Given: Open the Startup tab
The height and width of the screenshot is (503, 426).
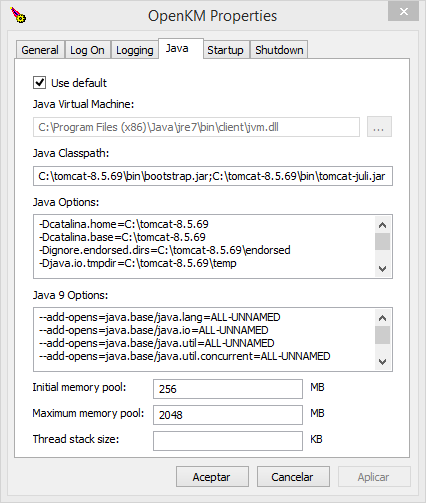Looking at the screenshot, I should pyautogui.click(x=226, y=50).
